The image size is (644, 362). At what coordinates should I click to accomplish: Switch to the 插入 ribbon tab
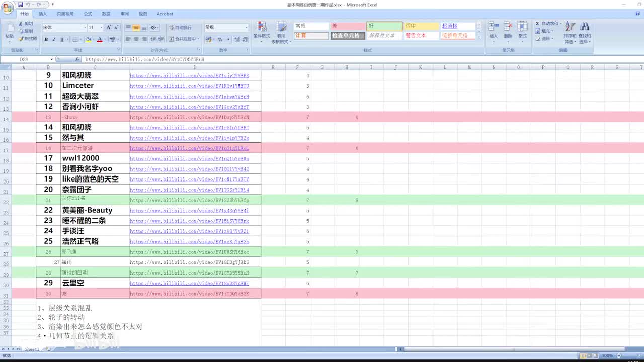(x=43, y=14)
